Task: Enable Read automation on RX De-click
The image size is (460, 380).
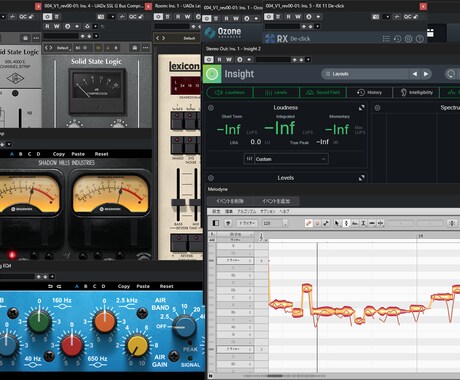Action: pyautogui.click(x=288, y=16)
